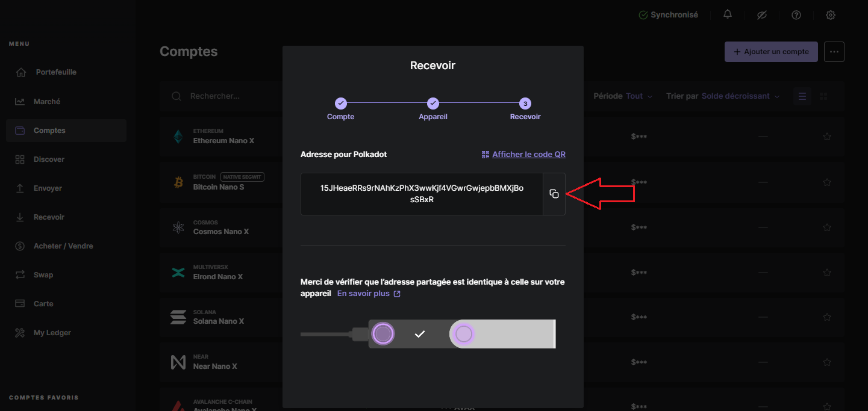Viewport: 868px width, 411px height.
Task: Click Afficher le code QR link
Action: click(528, 155)
